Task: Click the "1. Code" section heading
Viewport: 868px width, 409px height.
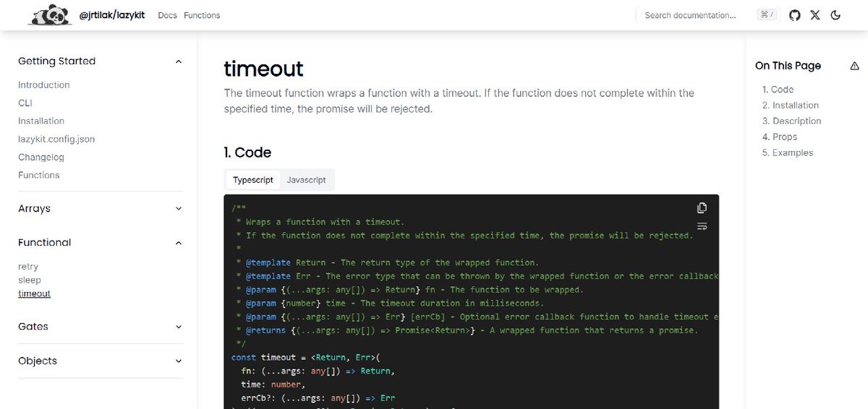Action: 247,152
